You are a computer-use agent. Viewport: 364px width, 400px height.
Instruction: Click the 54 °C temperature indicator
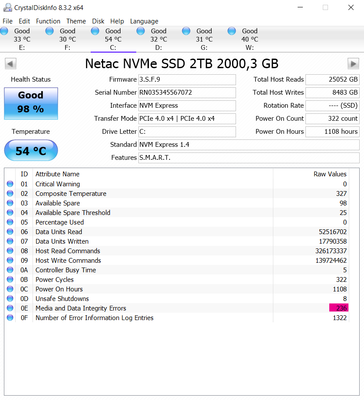coord(31,151)
